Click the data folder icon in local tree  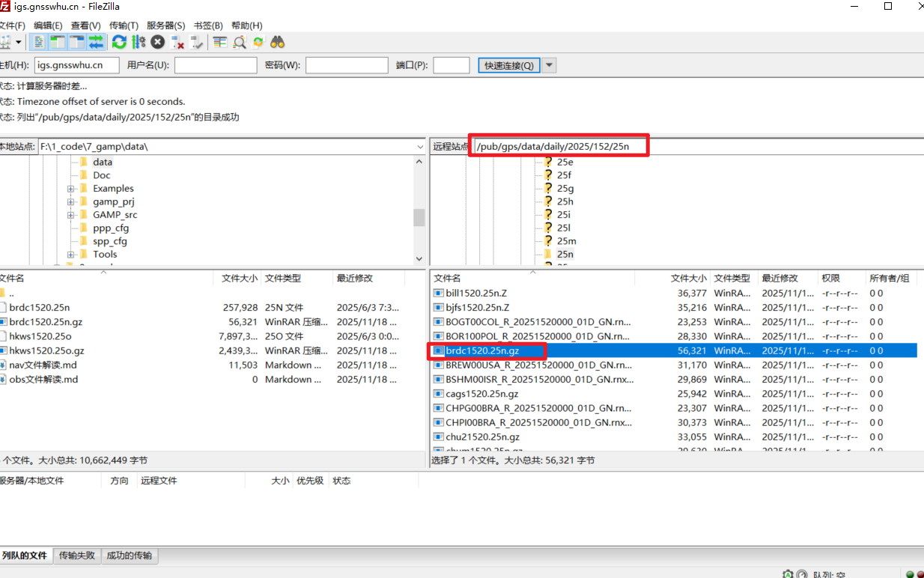point(84,162)
